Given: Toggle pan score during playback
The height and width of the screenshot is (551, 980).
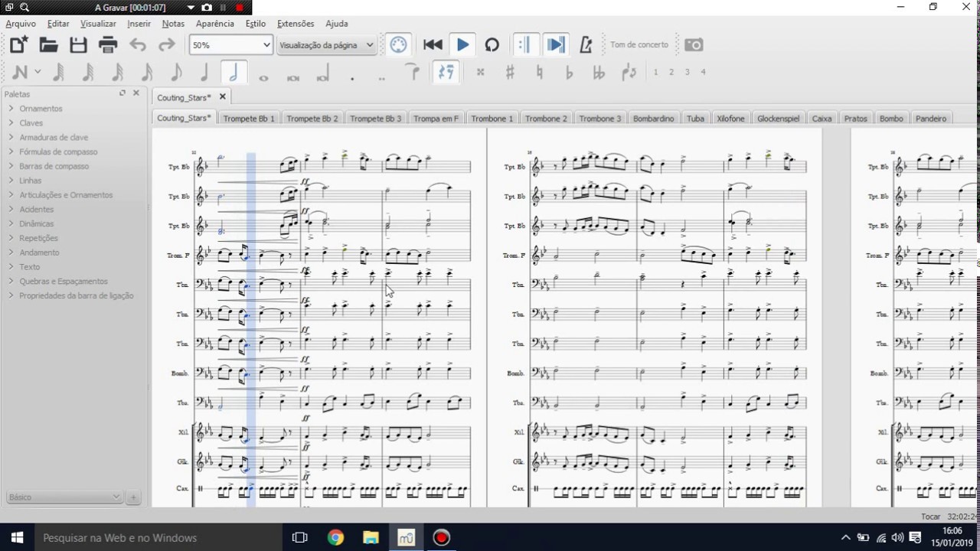Looking at the screenshot, I should 556,45.
